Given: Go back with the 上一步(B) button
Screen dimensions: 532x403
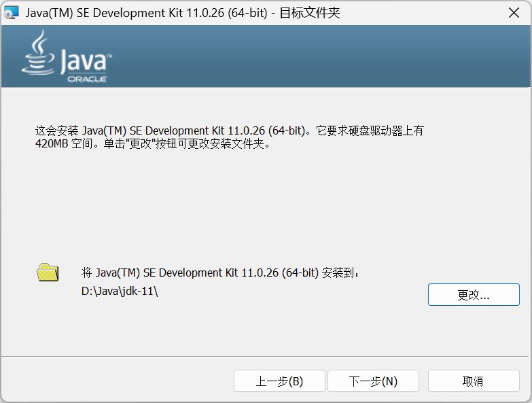Looking at the screenshot, I should point(279,381).
